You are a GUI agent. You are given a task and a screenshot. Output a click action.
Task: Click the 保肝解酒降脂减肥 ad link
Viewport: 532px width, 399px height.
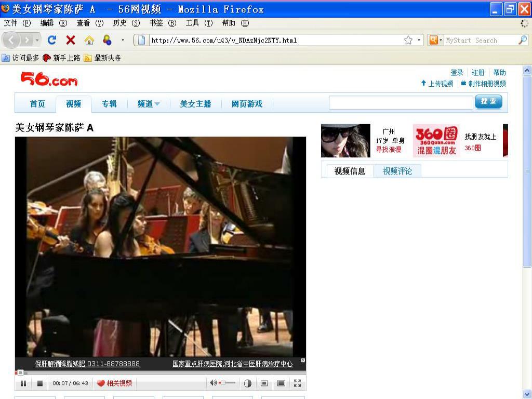click(87, 364)
